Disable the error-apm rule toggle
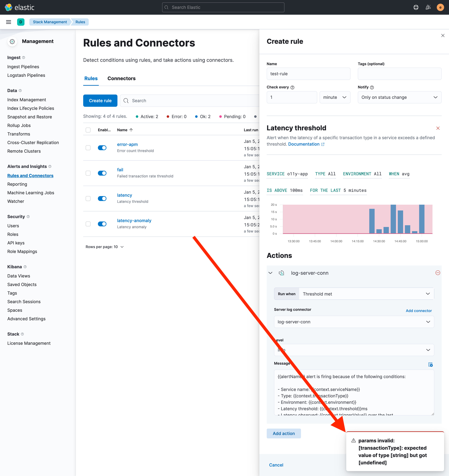 point(102,148)
